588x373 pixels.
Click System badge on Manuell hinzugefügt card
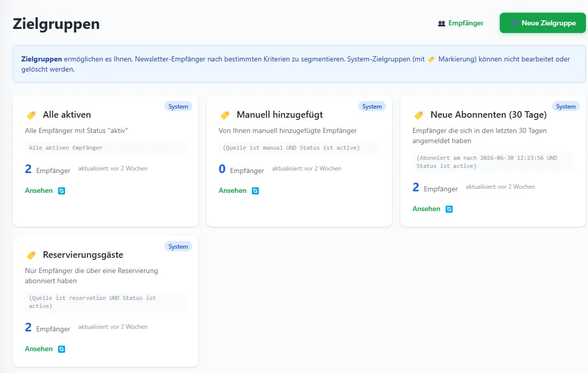(x=372, y=107)
